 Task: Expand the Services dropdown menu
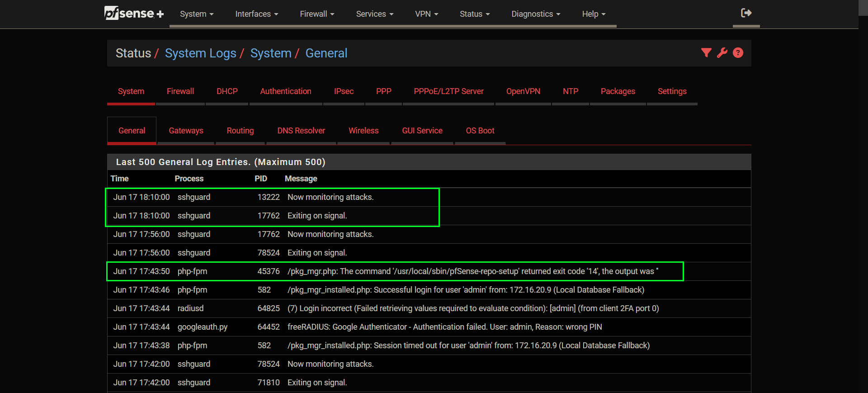tap(375, 14)
